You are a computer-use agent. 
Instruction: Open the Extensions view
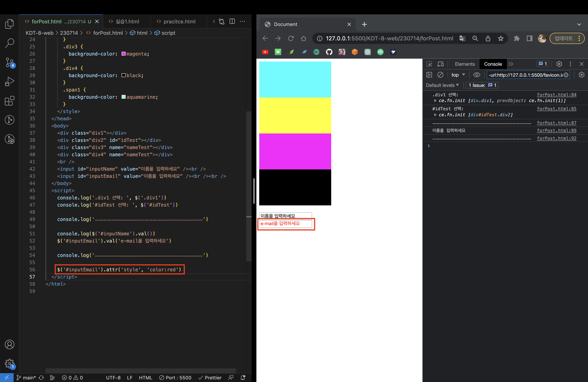[x=9, y=101]
